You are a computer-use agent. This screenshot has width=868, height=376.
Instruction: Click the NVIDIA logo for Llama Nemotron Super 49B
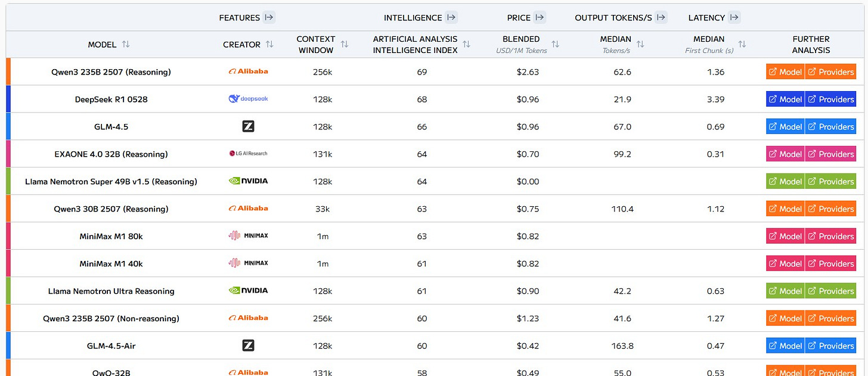248,181
